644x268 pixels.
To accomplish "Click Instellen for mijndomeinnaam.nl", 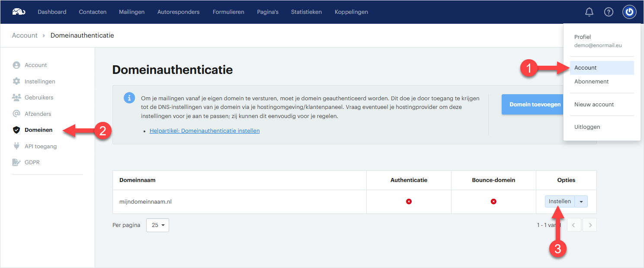I will click(x=560, y=201).
